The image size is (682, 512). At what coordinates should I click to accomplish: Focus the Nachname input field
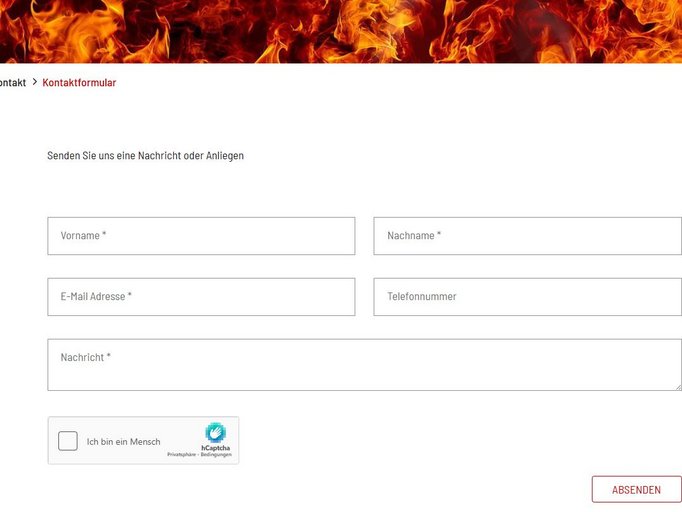coord(527,236)
